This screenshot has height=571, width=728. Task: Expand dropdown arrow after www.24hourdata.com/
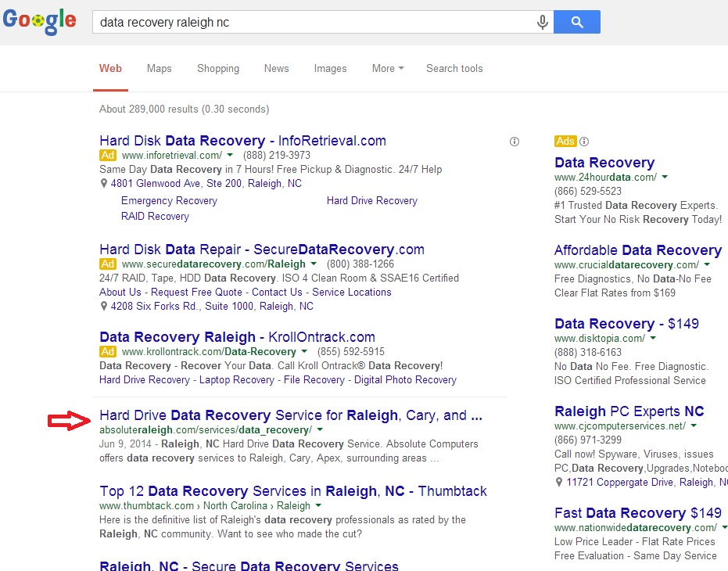(x=665, y=177)
